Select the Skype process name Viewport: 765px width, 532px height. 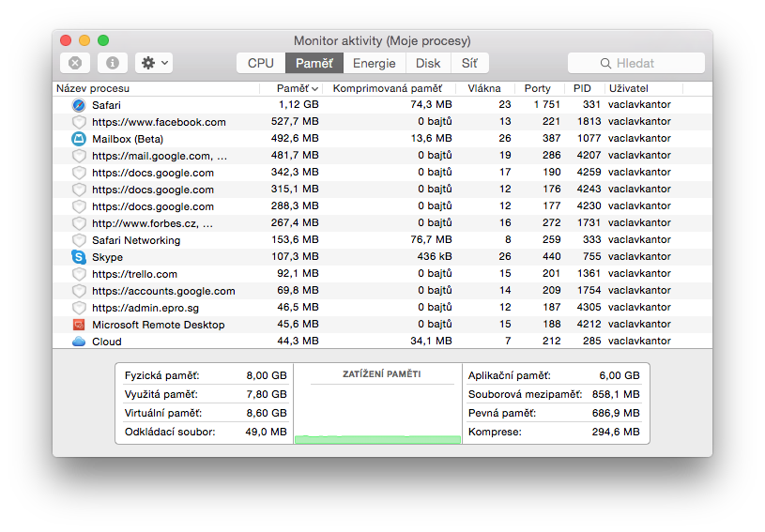[x=107, y=257]
